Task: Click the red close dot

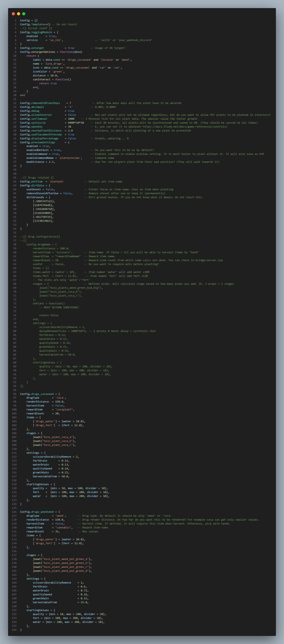Action: pyautogui.click(x=13, y=14)
